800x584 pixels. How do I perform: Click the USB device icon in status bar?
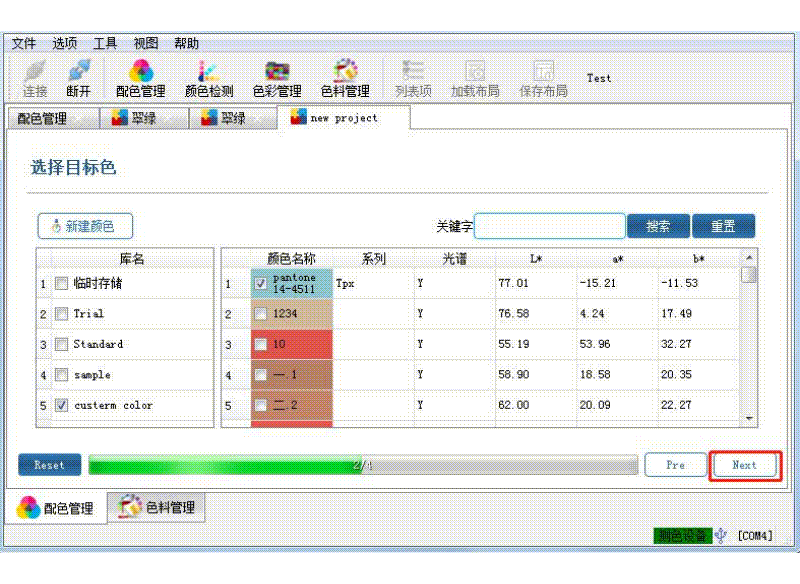720,536
